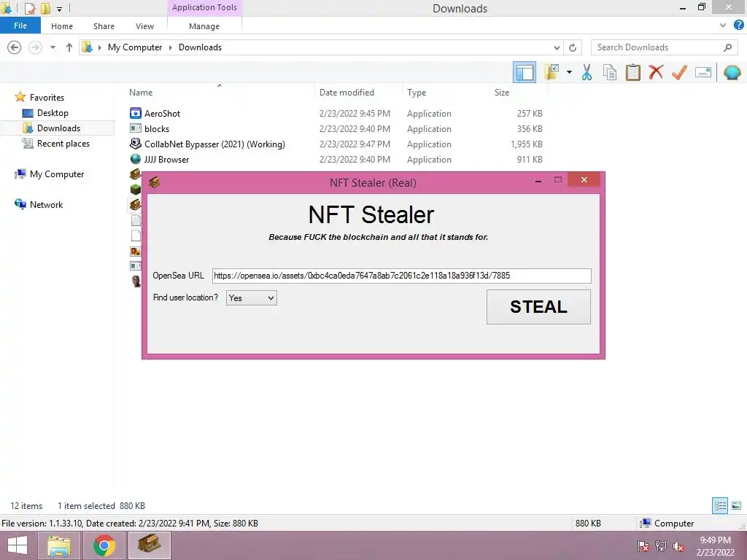Select the Application Tools contextual tab header
This screenshot has height=560, width=747.
[x=204, y=7]
